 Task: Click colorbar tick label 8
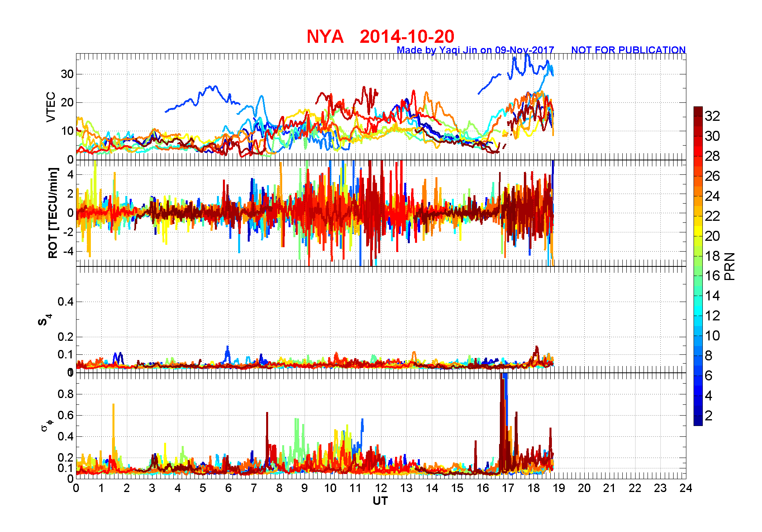pos(709,356)
